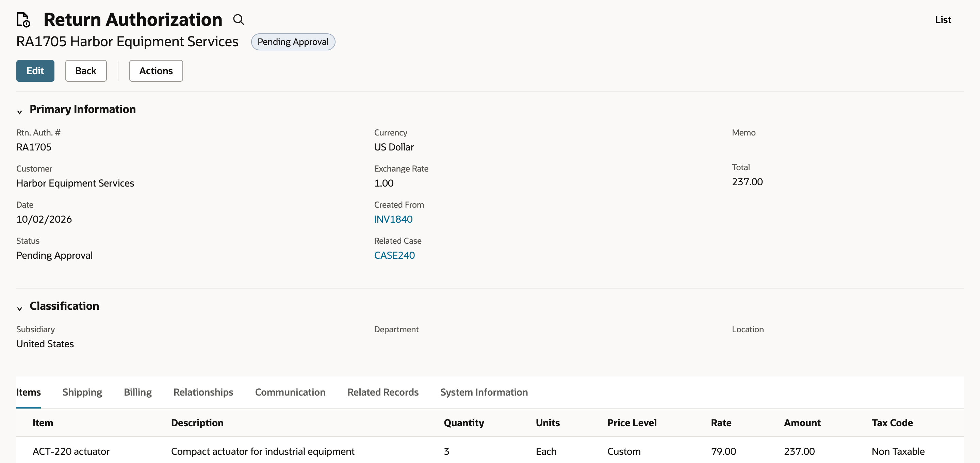Click the RA1705 return authorization number value
Viewport: 980px width, 463px height.
[34, 147]
